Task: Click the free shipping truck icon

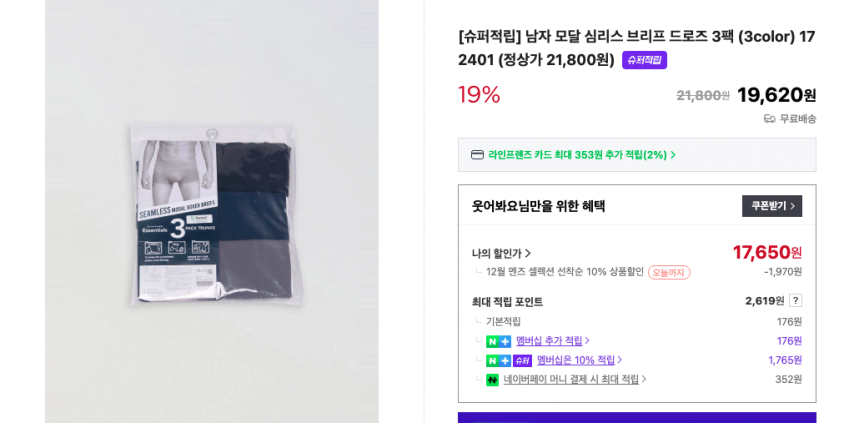Action: pyautogui.click(x=769, y=119)
